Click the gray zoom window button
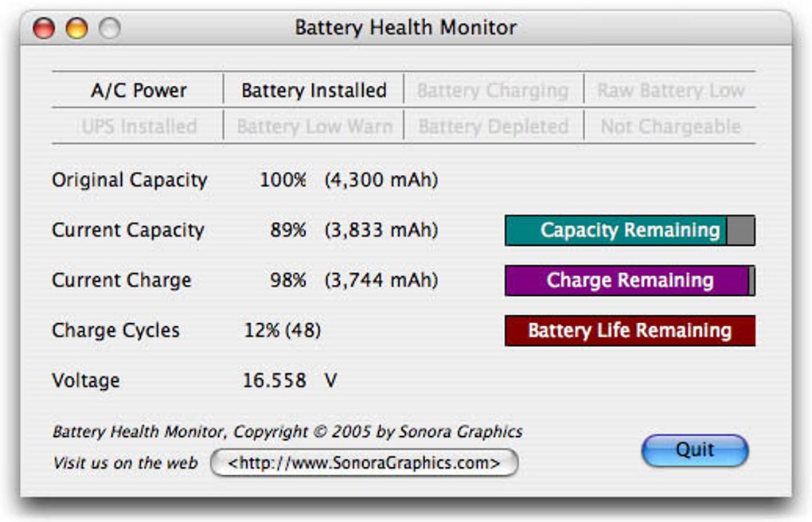This screenshot has width=812, height=522. click(109, 29)
